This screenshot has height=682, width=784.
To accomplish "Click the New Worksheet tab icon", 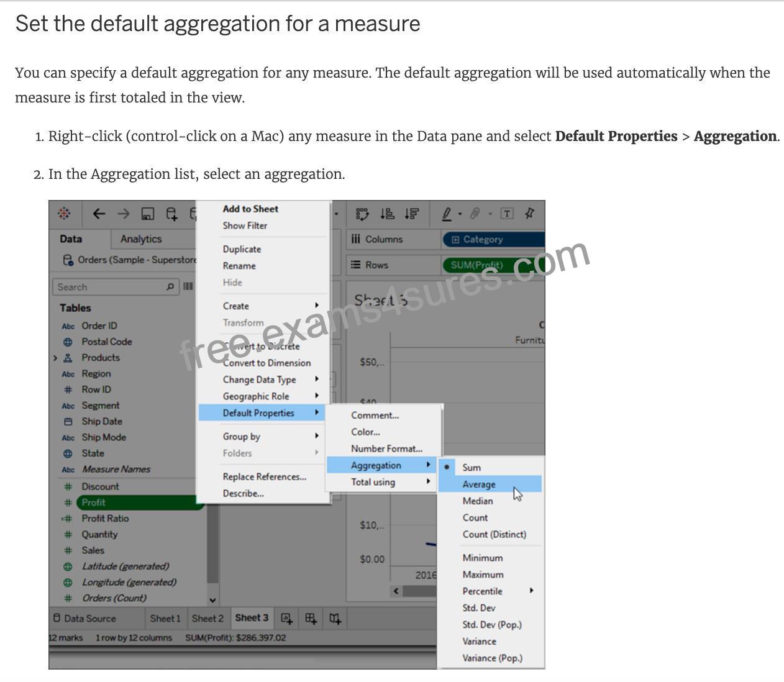I will tap(286, 618).
